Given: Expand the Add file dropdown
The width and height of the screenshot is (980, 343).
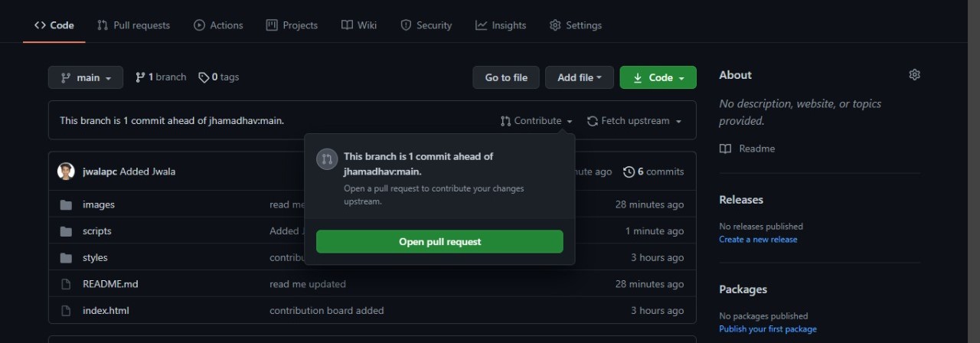Looking at the screenshot, I should pos(580,77).
